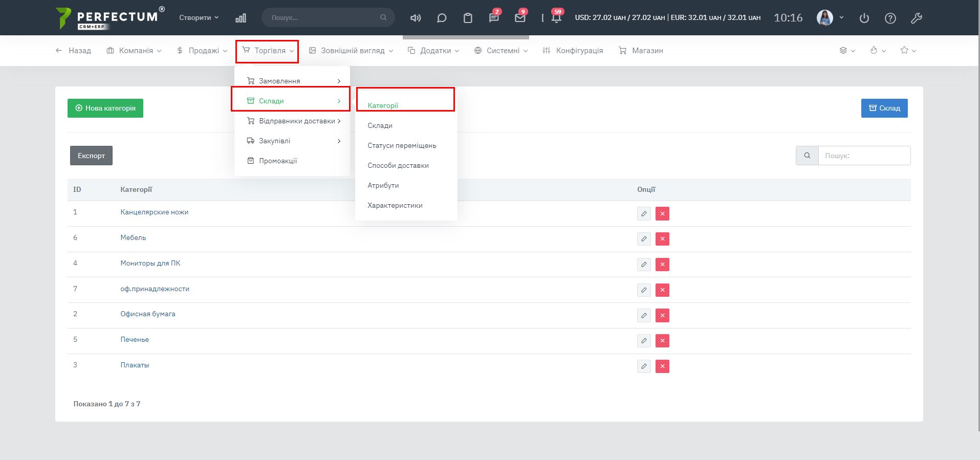This screenshot has width=980, height=460.
Task: Click the power logout icon
Action: 864,18
